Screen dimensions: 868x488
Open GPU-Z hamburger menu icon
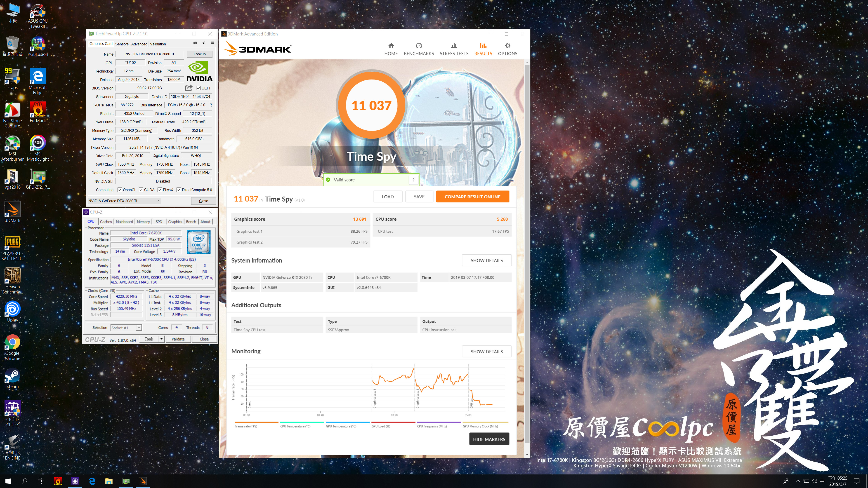(x=213, y=43)
